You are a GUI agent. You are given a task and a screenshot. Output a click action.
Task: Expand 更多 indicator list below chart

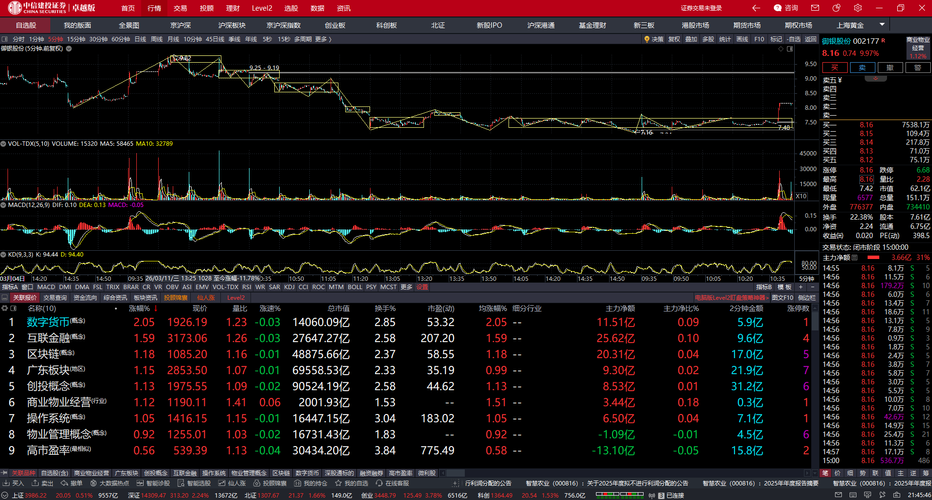(407, 287)
